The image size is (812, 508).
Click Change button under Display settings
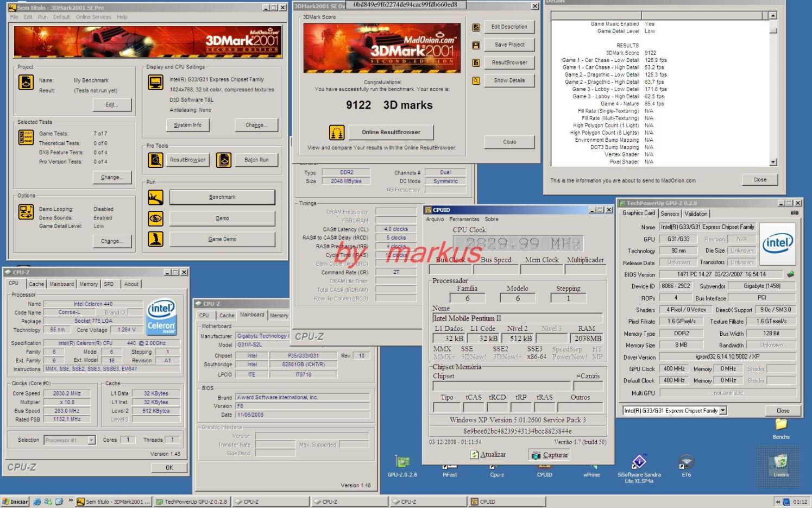(x=256, y=125)
